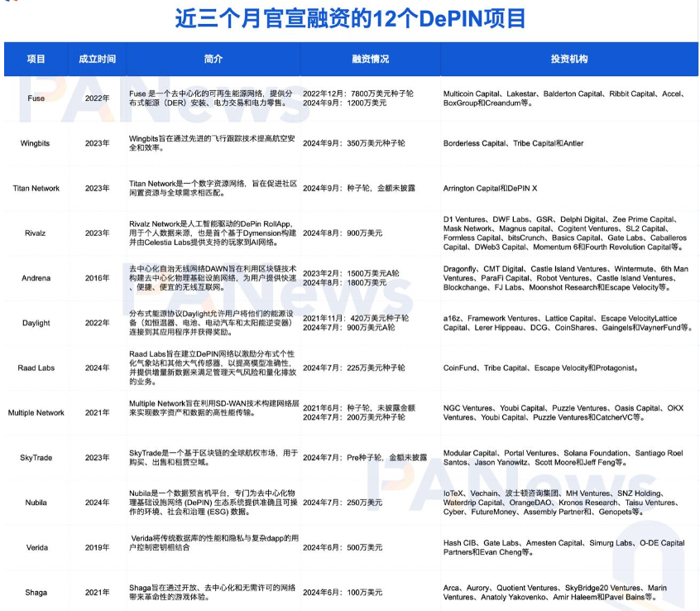700x611 pixels.
Task: Click '2024年8月：900万美元' funding entry
Action: 343,233
